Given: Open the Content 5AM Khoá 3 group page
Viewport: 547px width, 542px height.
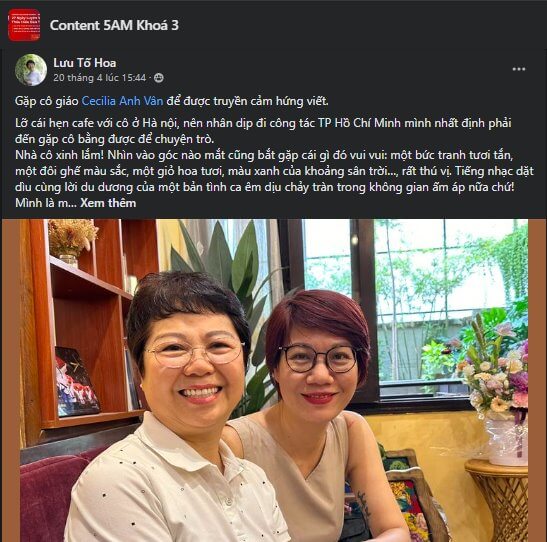Looking at the screenshot, I should tap(114, 25).
